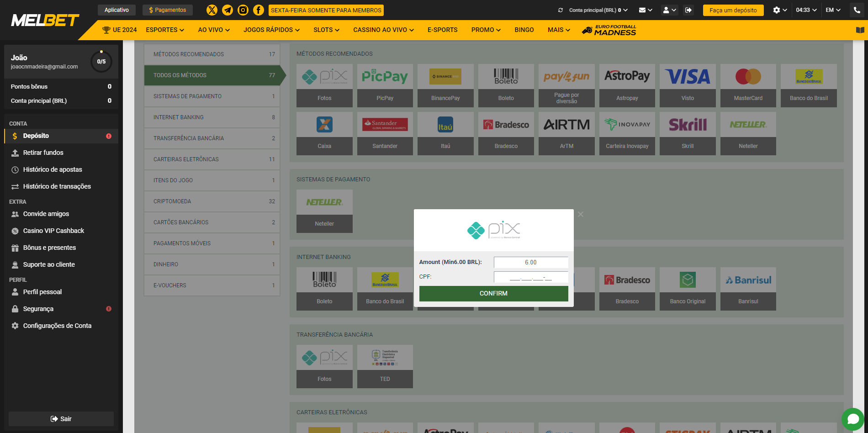Select E-VOUCHERS category
Screen dimensions: 868x433
pos(212,285)
